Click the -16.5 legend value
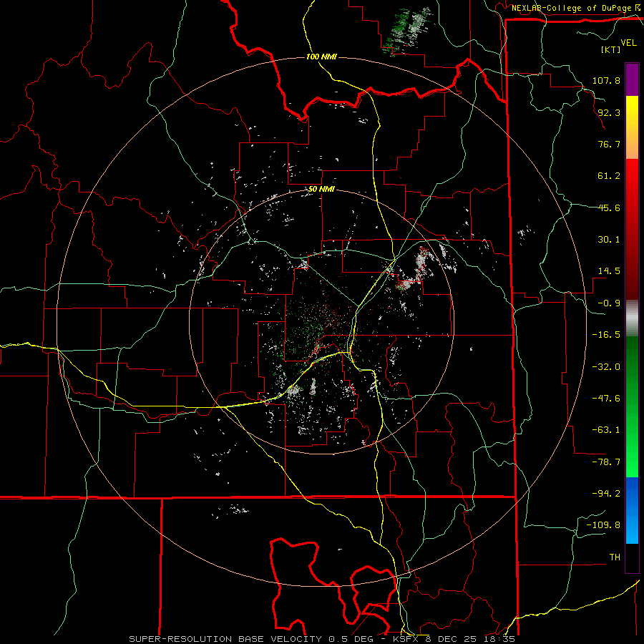The height and width of the screenshot is (644, 644). tap(606, 335)
